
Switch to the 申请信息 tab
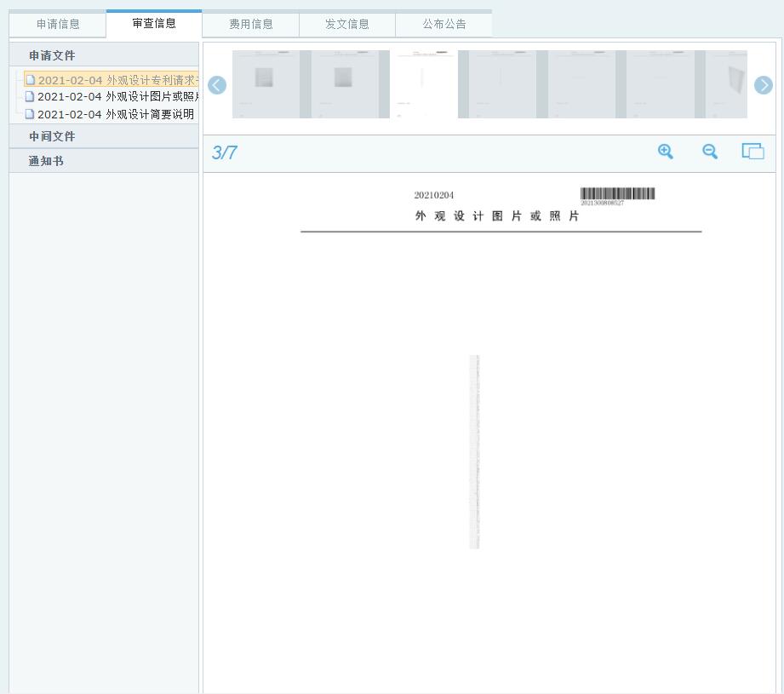58,25
